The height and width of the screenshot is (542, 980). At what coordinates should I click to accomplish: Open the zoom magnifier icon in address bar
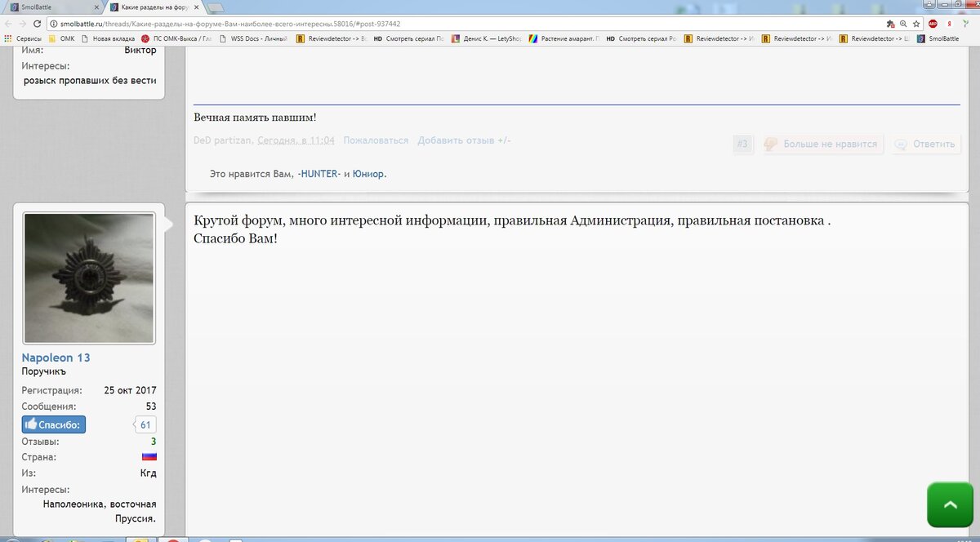click(x=903, y=24)
